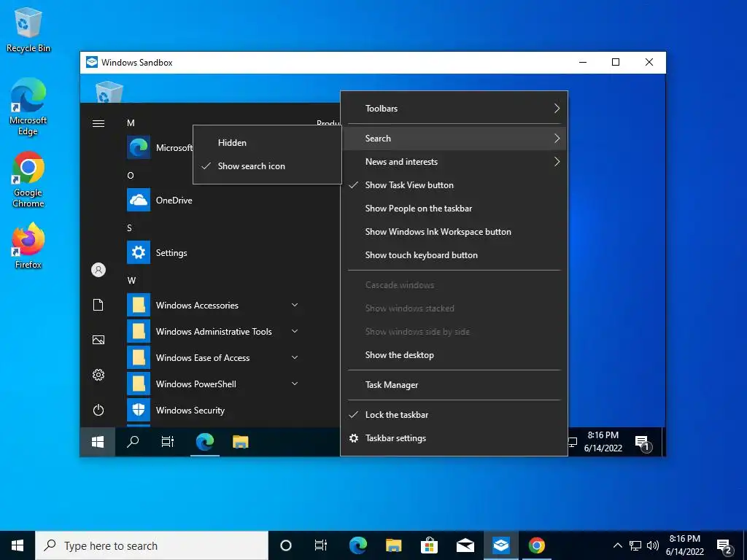
Task: Click Windows Sandbox title bar icon
Action: click(x=91, y=63)
